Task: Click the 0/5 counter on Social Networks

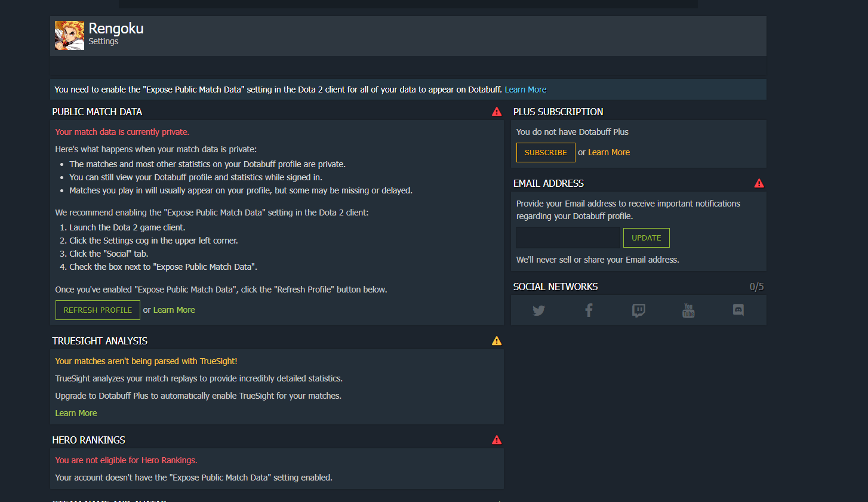Action: 756,286
